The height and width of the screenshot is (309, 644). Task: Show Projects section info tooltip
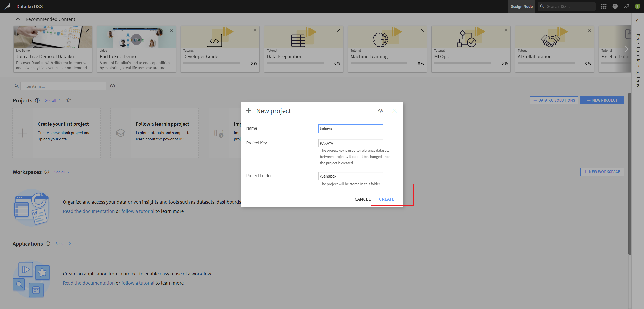tap(37, 100)
